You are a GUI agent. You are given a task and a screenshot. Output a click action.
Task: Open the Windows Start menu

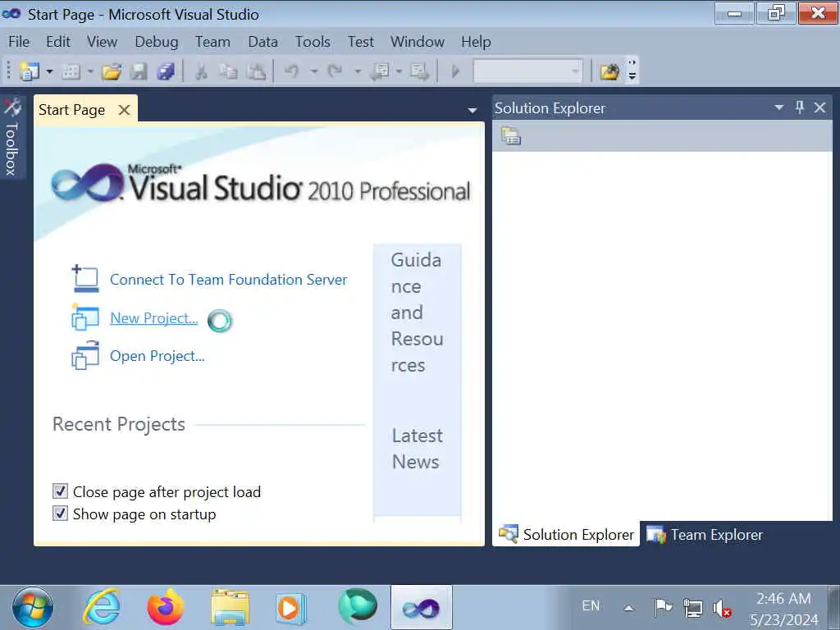pyautogui.click(x=33, y=608)
